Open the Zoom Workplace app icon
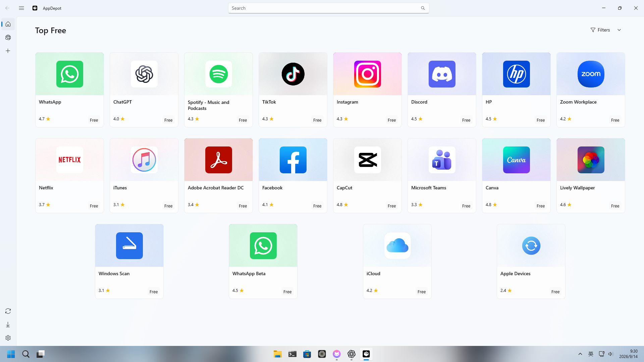Image resolution: width=644 pixels, height=362 pixels. [591, 74]
